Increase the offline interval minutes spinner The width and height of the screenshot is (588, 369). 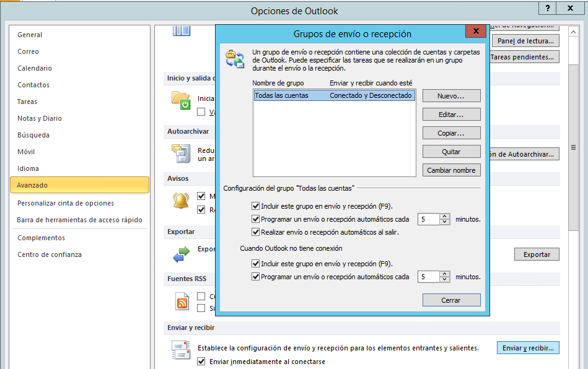[445, 274]
